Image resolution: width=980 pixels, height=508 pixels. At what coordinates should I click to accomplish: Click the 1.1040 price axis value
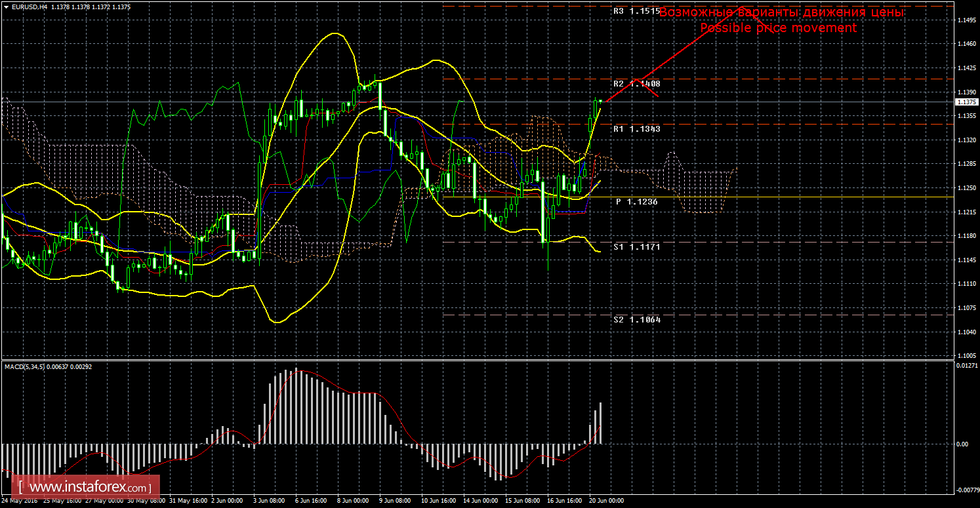point(966,332)
